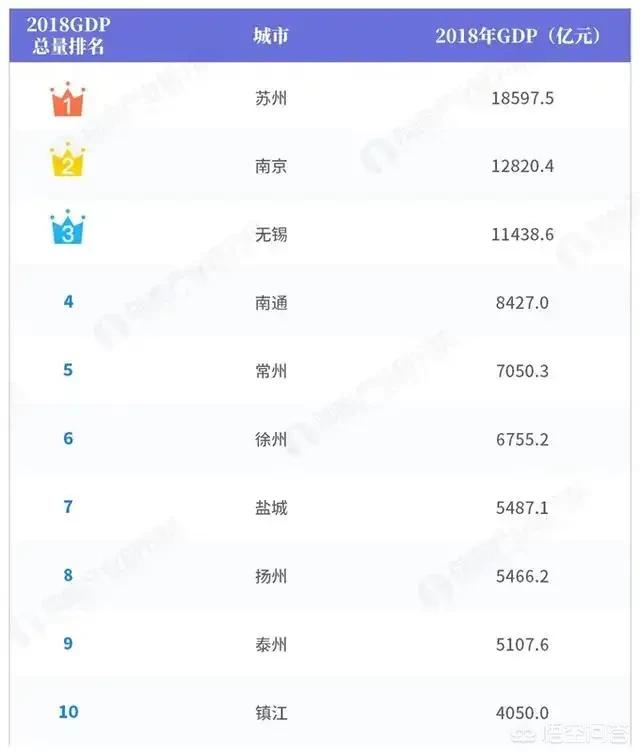Select the 城市 column header

tap(271, 36)
